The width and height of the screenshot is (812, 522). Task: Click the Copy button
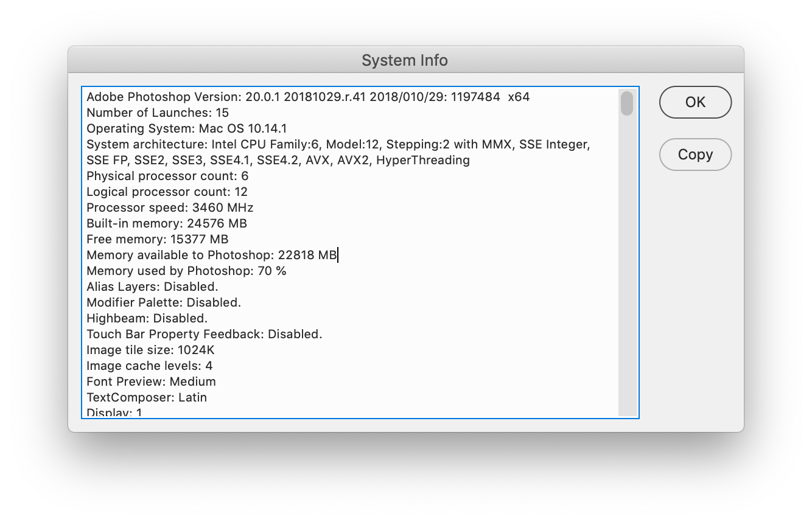[695, 155]
